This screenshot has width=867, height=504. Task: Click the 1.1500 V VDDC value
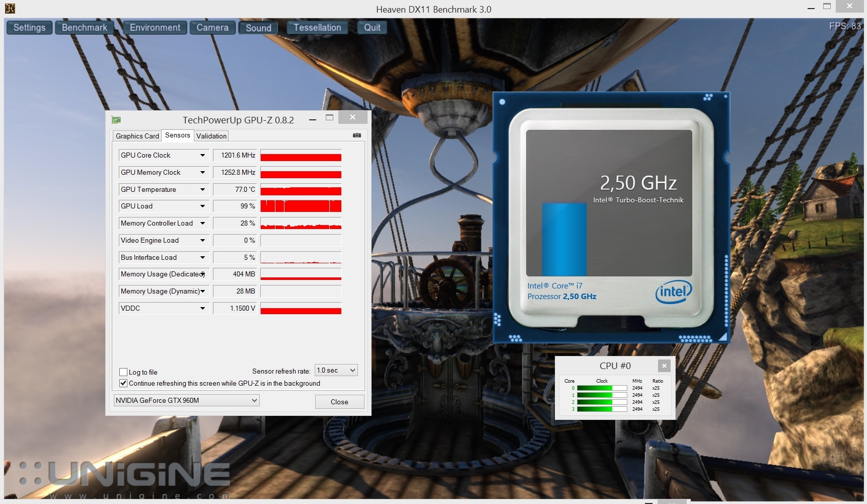pos(235,308)
